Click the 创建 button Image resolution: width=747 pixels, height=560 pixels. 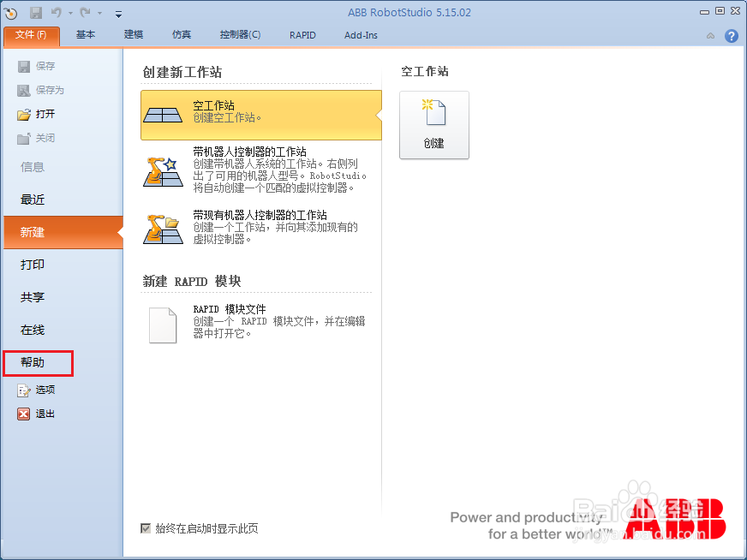(x=434, y=125)
